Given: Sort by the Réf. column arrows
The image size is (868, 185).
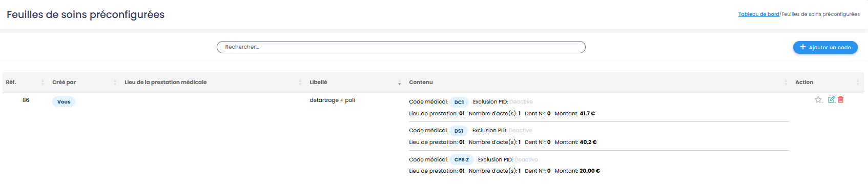Looking at the screenshot, I should 43,83.
